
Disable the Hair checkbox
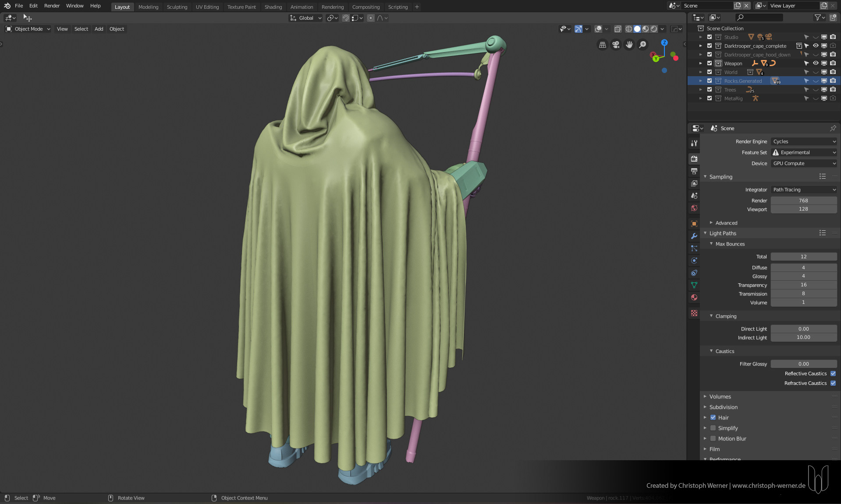[713, 417]
